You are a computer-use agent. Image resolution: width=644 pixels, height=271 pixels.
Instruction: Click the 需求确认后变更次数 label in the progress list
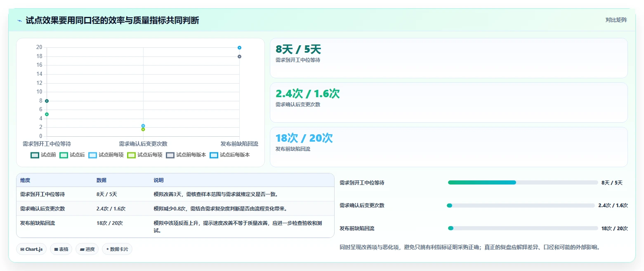click(362, 206)
